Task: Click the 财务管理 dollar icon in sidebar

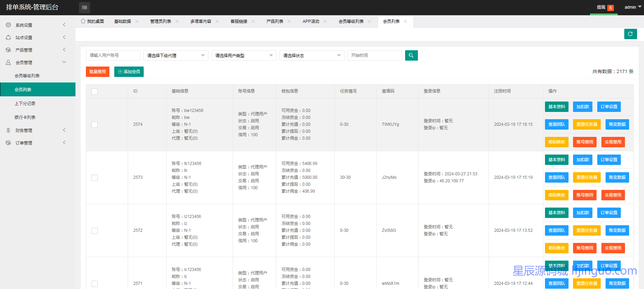Action: point(8,130)
